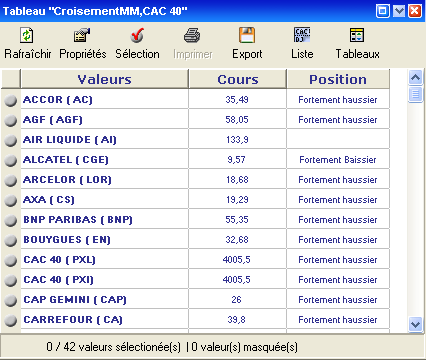This screenshot has height=360, width=426.
Task: Click the 9,57 price cell
Action: click(x=237, y=160)
